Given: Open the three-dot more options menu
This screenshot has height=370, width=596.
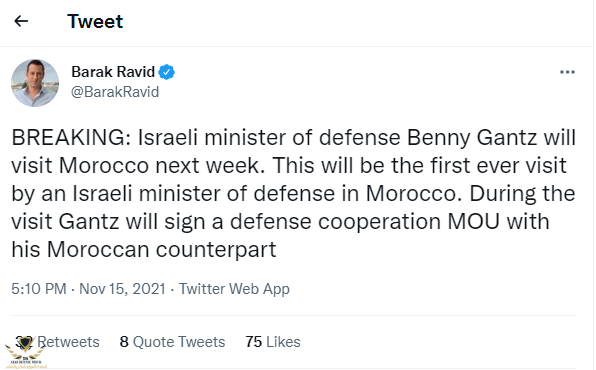Looking at the screenshot, I should [567, 72].
